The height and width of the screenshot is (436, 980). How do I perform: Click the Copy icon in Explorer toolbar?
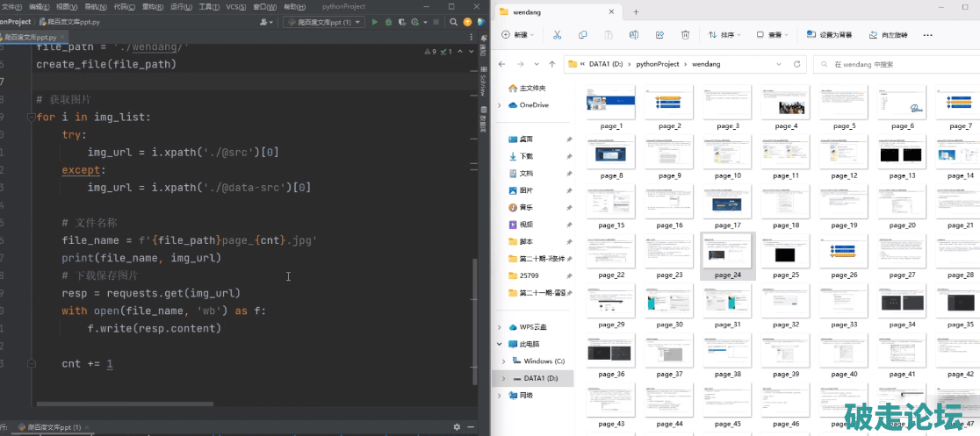click(x=582, y=35)
